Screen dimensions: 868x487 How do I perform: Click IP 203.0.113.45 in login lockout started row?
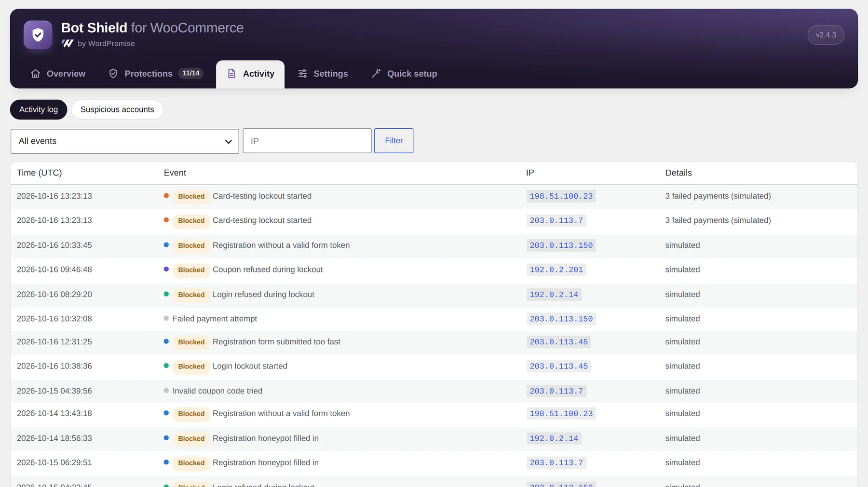(559, 366)
